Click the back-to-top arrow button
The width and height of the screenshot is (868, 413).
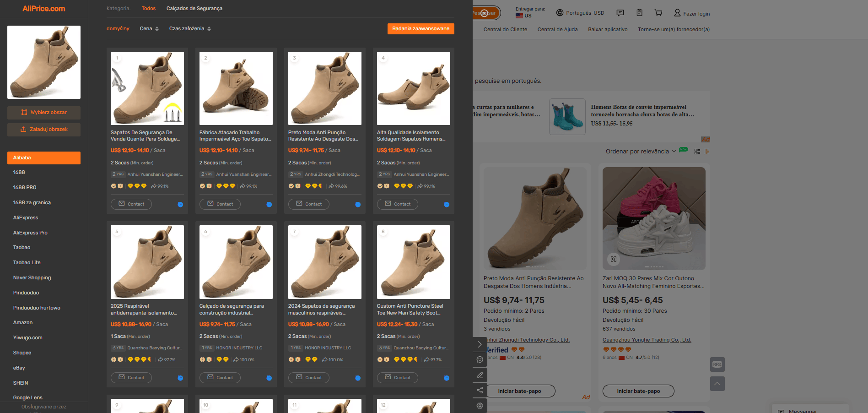[x=717, y=384]
